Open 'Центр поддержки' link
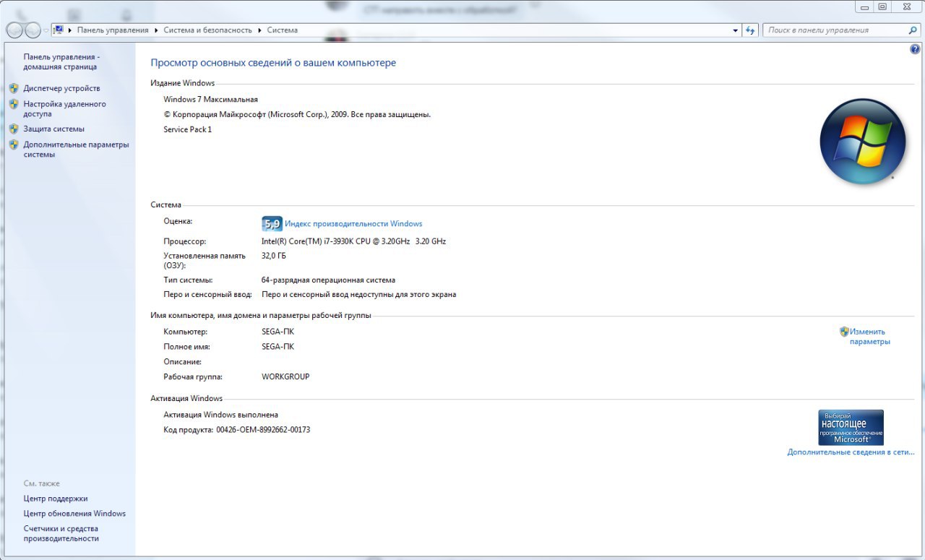This screenshot has width=925, height=560. 56,499
